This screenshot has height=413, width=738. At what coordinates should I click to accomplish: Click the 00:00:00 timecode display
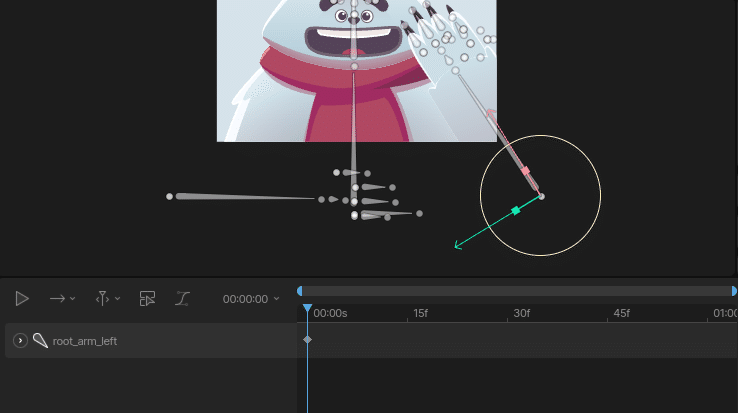(x=245, y=299)
